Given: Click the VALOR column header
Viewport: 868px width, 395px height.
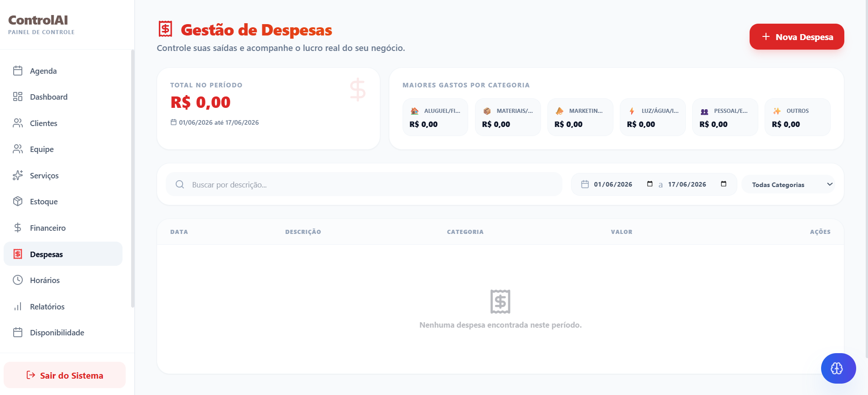Looking at the screenshot, I should pyautogui.click(x=621, y=232).
